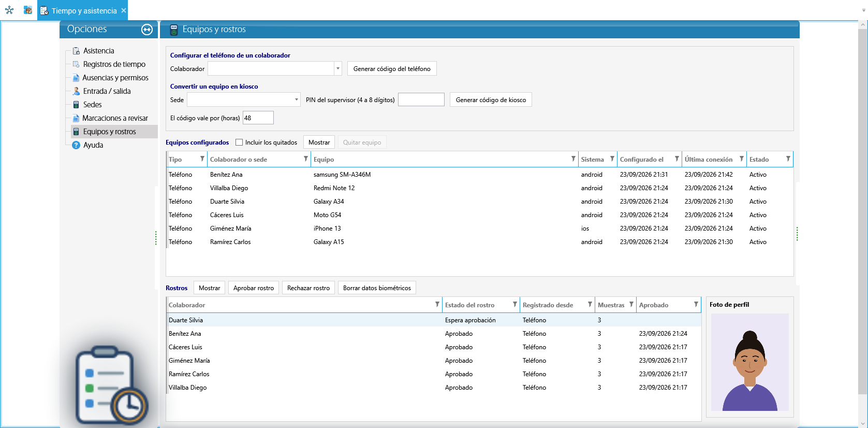The image size is (868, 428).
Task: Open the Sede dropdown
Action: tap(297, 99)
